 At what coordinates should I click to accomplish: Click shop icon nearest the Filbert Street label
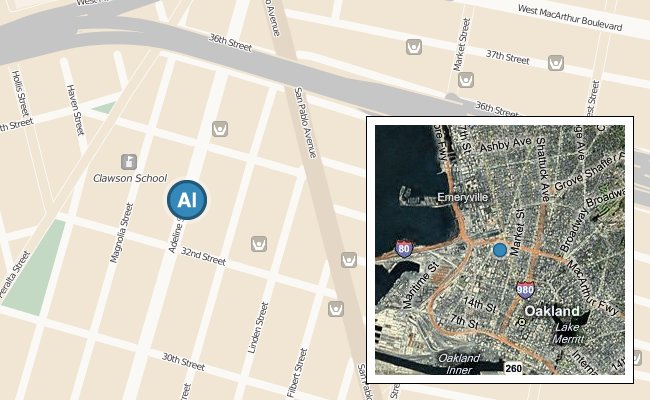pos(336,309)
